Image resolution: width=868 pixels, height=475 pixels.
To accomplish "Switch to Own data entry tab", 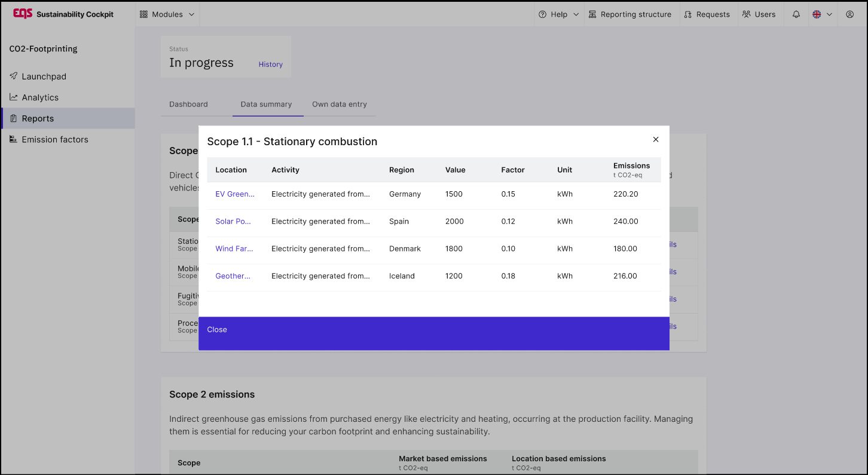I will click(x=339, y=104).
